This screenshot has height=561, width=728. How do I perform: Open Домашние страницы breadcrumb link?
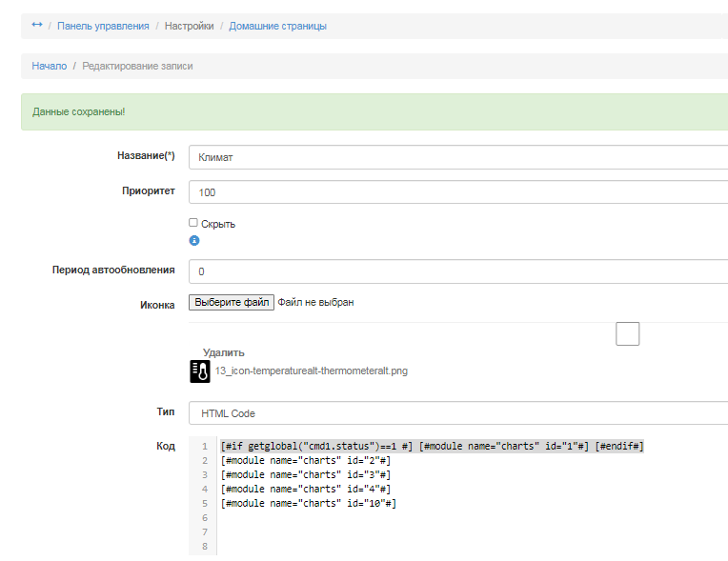click(x=277, y=27)
